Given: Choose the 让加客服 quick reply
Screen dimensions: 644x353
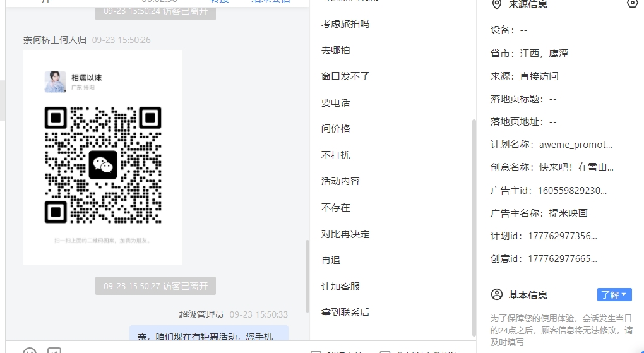Looking at the screenshot, I should pos(340,286).
